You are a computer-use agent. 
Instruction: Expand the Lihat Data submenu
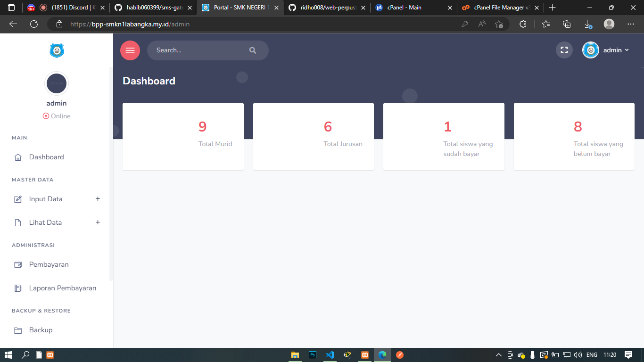coord(98,222)
